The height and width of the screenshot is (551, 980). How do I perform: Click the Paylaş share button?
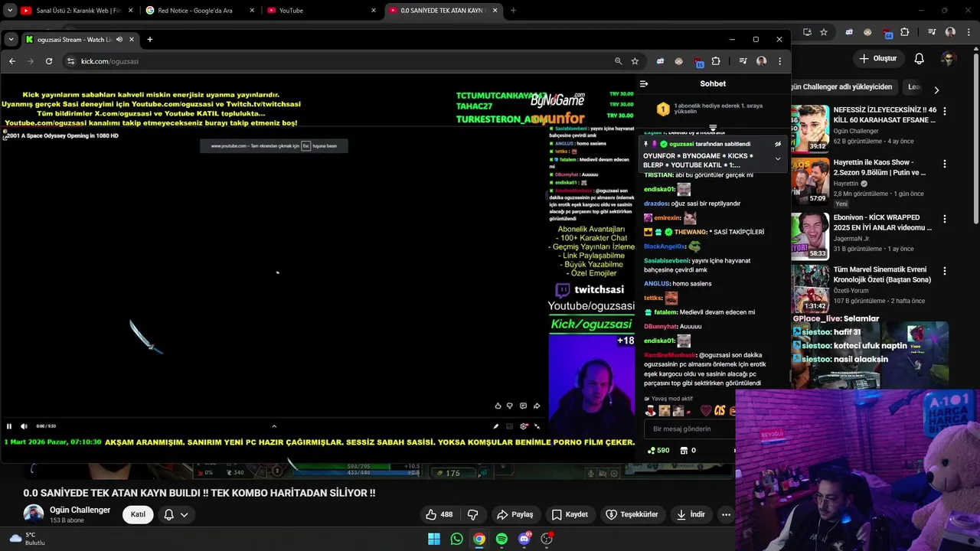515,514
